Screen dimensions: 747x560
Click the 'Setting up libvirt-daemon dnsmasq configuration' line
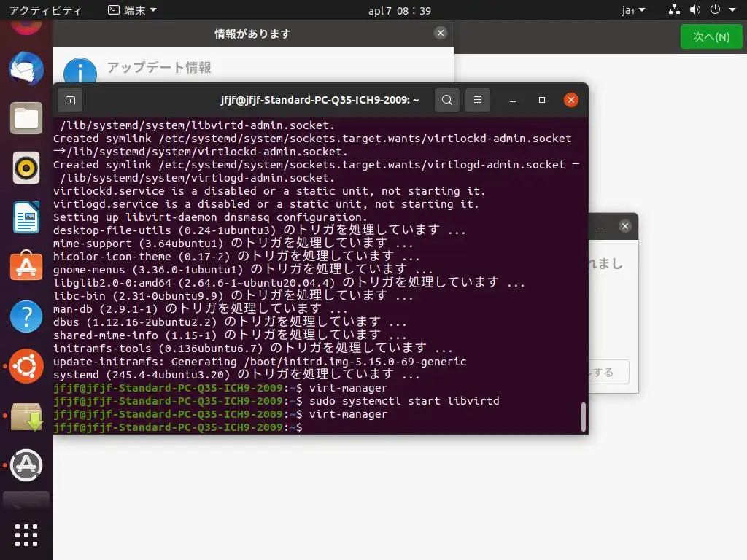pyautogui.click(x=210, y=217)
